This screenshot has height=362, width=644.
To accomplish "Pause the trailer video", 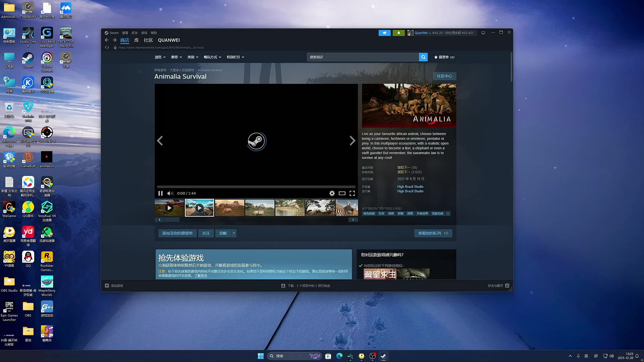I will pyautogui.click(x=160, y=193).
